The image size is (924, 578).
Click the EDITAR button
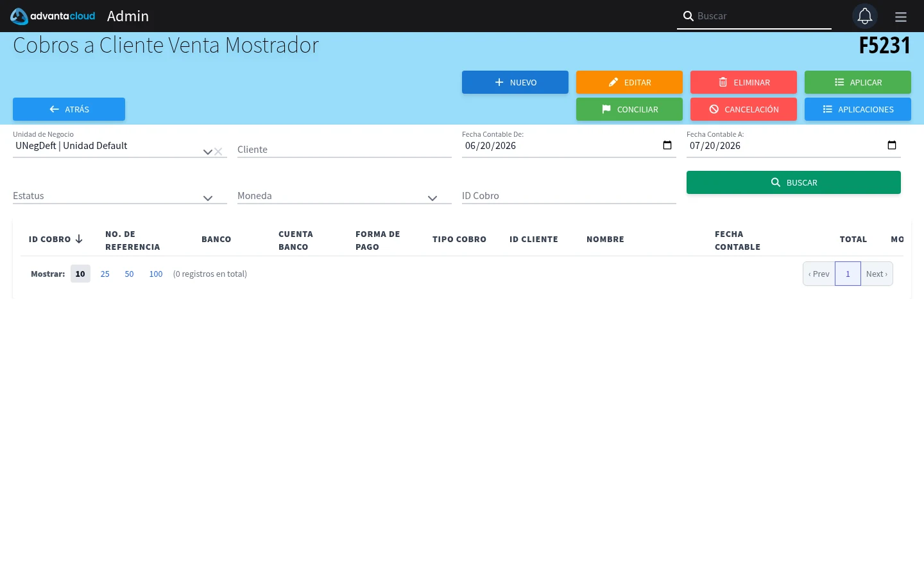pos(629,82)
